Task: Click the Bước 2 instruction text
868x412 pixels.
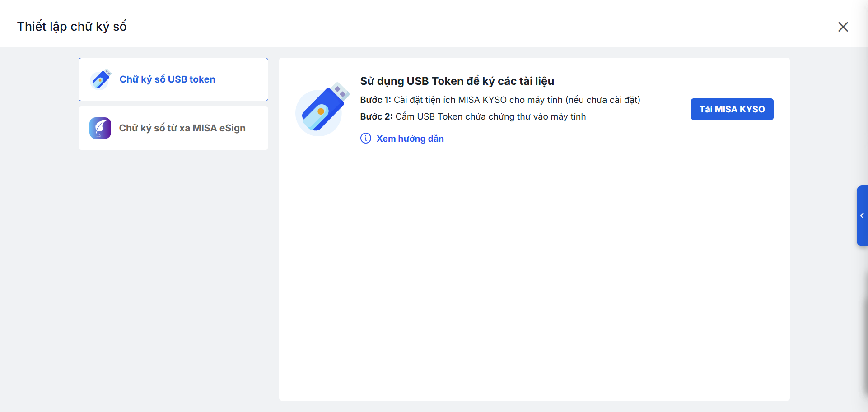Action: point(473,116)
